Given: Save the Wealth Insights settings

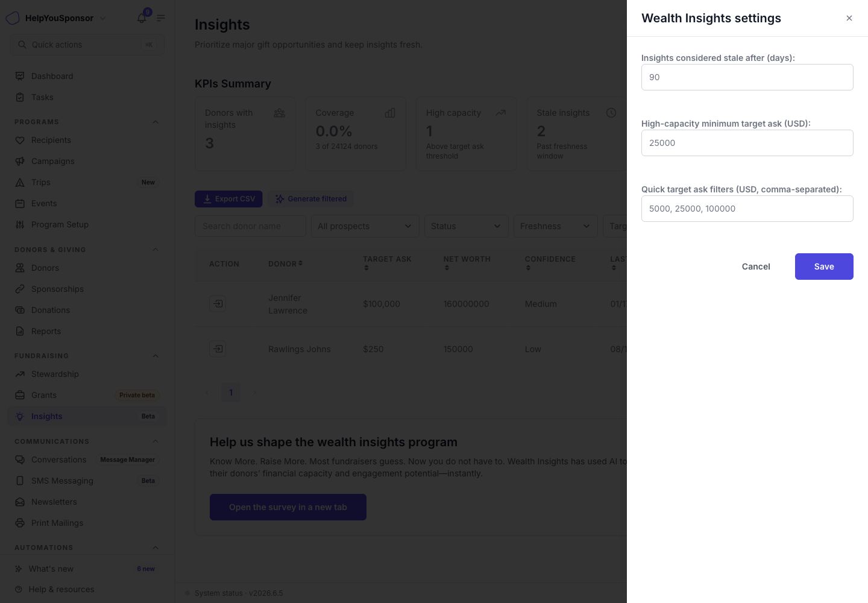Looking at the screenshot, I should click(824, 267).
